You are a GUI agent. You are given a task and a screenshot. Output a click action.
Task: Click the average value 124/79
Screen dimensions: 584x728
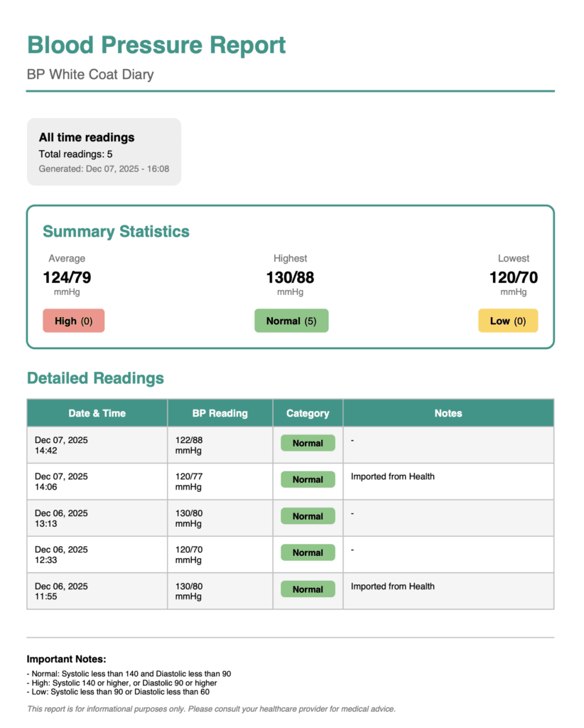(x=67, y=277)
